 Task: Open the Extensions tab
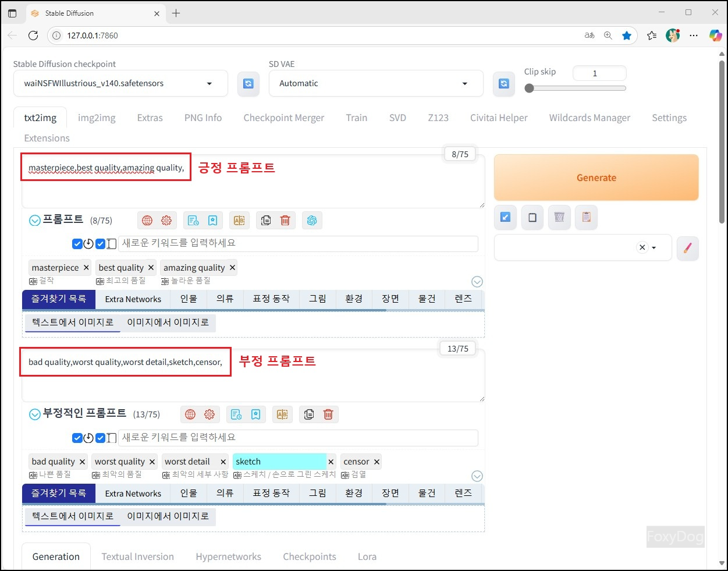pyautogui.click(x=47, y=138)
